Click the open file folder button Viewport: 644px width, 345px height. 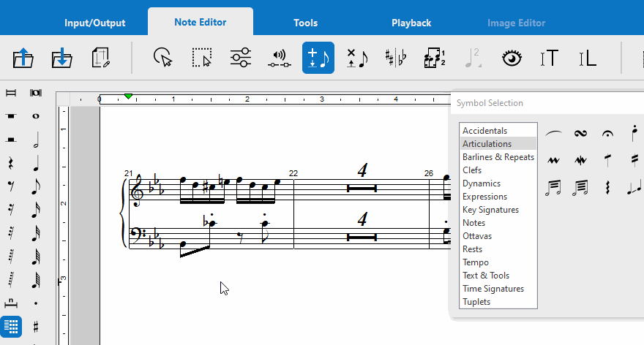click(x=23, y=58)
